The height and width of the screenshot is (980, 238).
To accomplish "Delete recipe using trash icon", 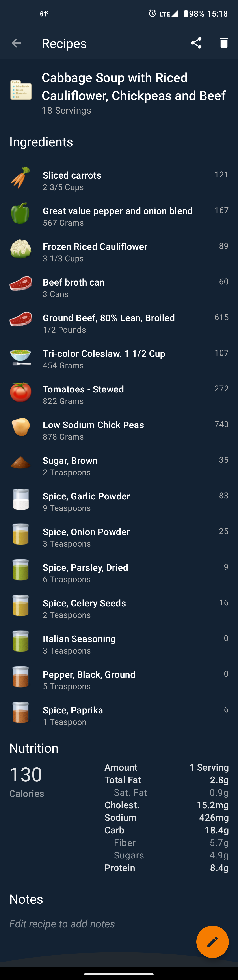I will click(x=224, y=43).
